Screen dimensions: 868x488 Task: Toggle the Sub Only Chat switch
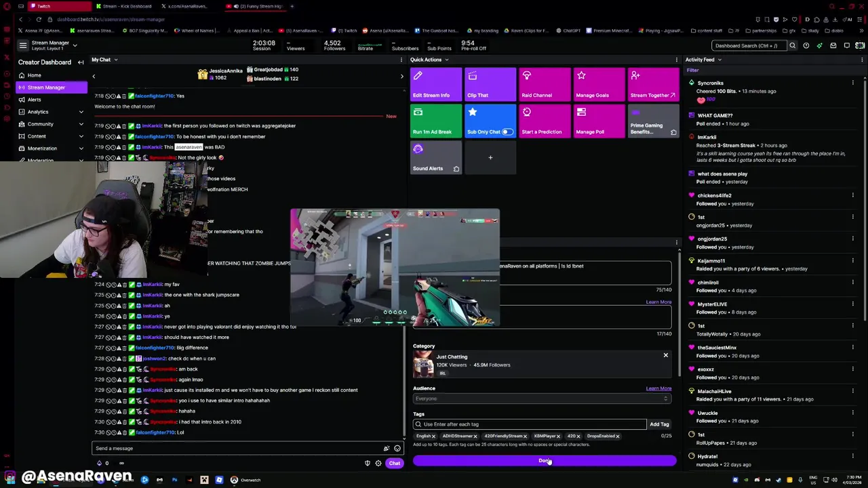507,131
